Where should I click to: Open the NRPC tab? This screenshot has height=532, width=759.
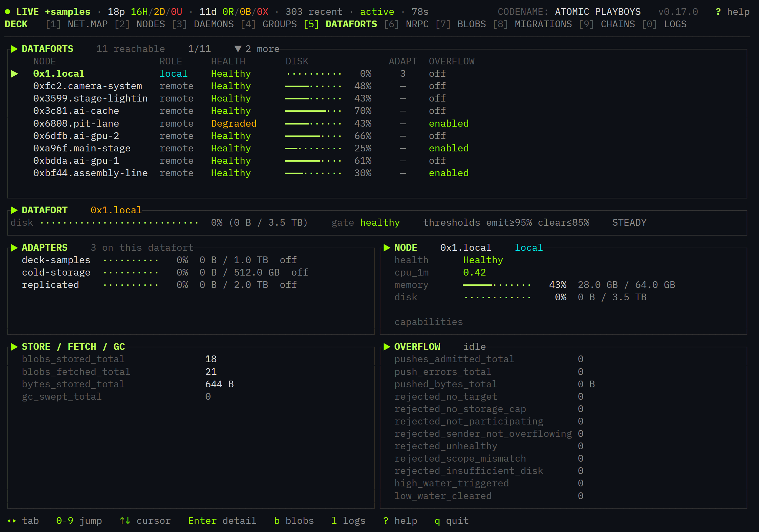[406, 24]
